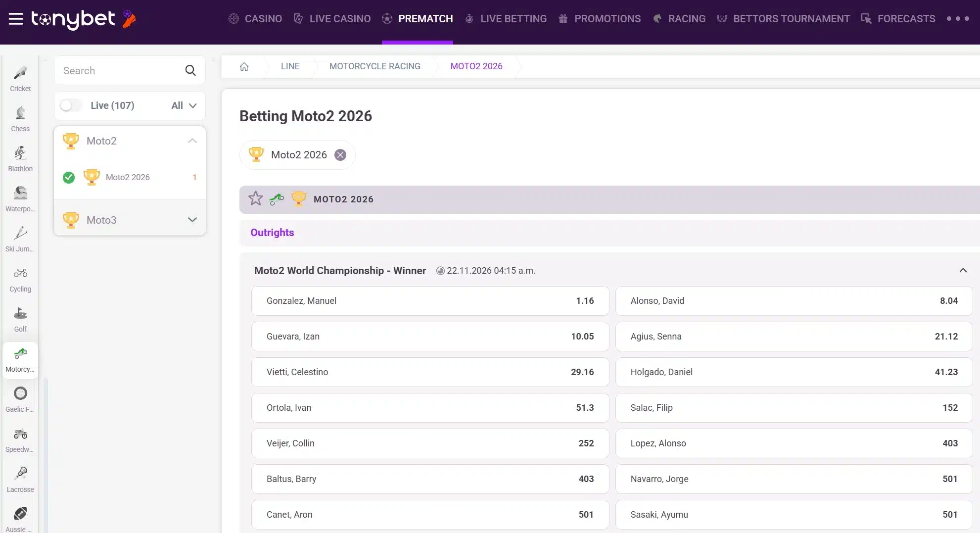Image resolution: width=980 pixels, height=533 pixels.
Task: Remove the Moto2 2026 filter chip
Action: click(340, 155)
